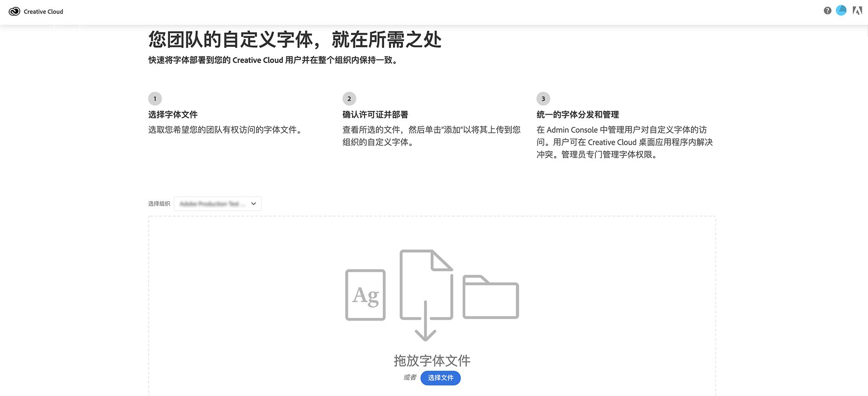Viewport: 868px width, 396px height.
Task: Click the Ag font file icon
Action: [x=365, y=295]
